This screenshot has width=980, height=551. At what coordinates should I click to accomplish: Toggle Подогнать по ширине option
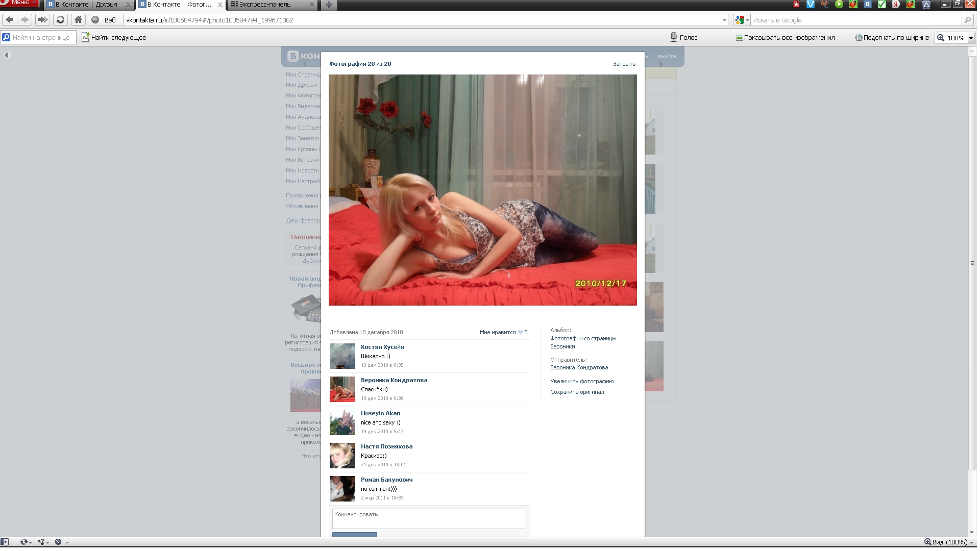[892, 37]
